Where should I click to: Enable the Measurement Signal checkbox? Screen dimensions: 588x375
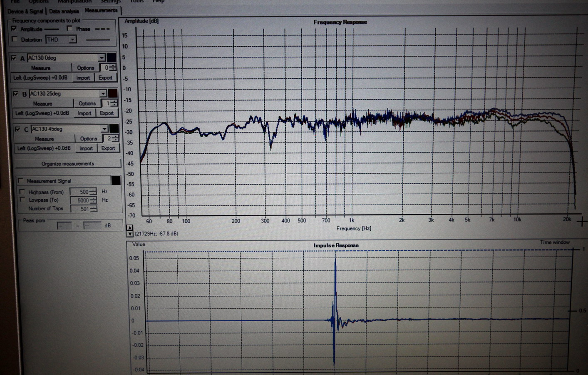20,180
